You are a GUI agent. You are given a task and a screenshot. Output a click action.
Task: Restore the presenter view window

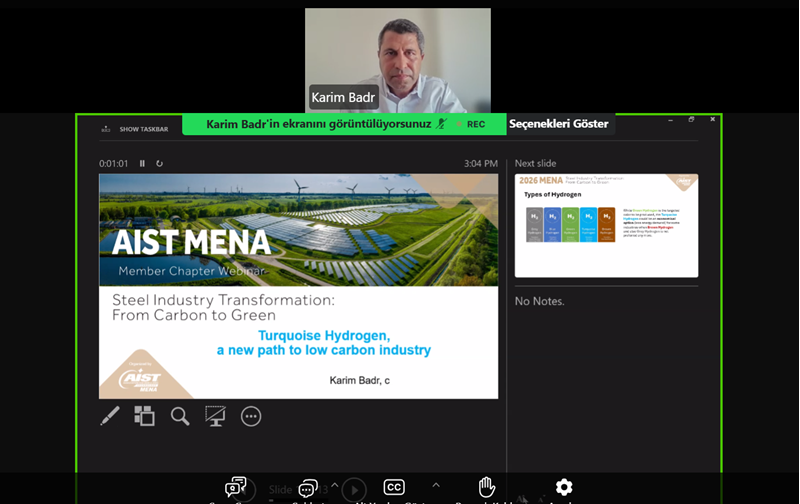click(x=691, y=119)
